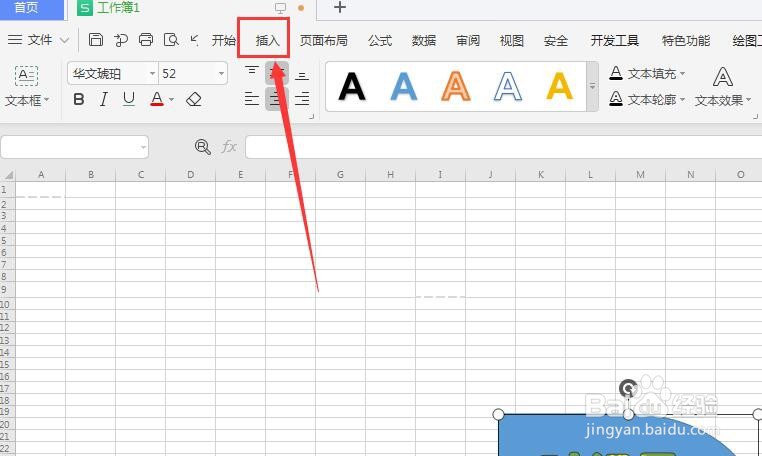Open the Name Box dropdown arrow
This screenshot has height=456, width=762.
[x=143, y=147]
